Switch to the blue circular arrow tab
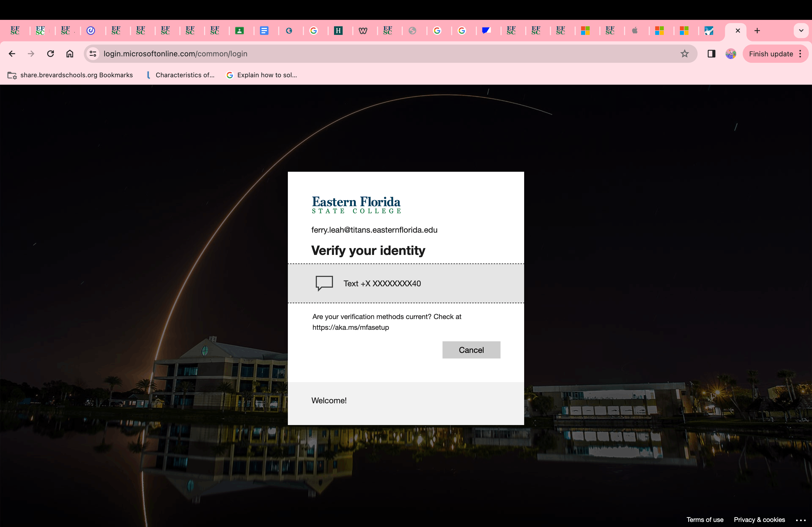This screenshot has width=812, height=527. [x=289, y=31]
